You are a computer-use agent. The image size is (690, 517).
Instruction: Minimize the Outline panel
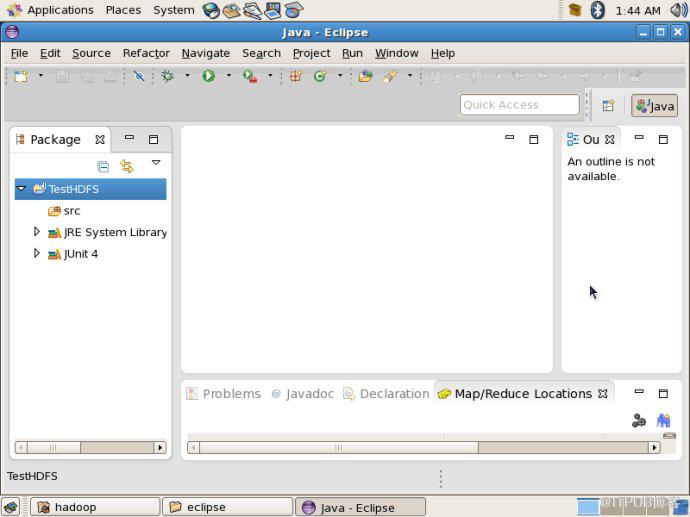click(x=639, y=137)
